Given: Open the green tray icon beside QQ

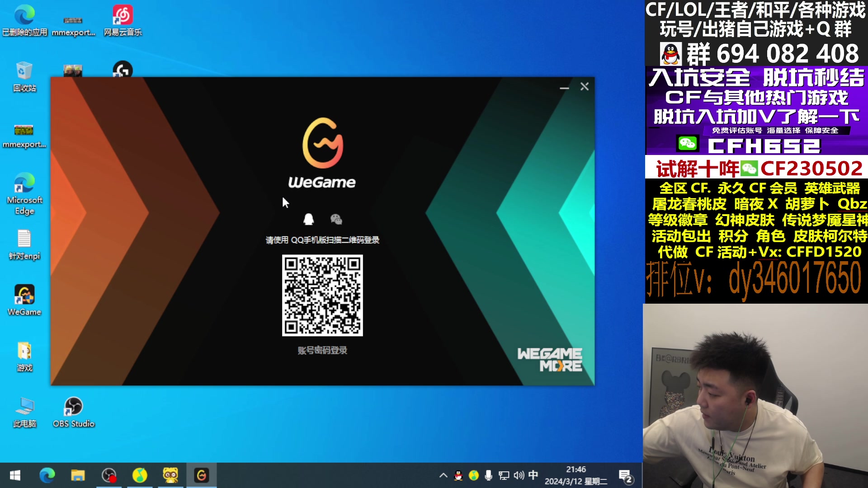Looking at the screenshot, I should [x=473, y=475].
